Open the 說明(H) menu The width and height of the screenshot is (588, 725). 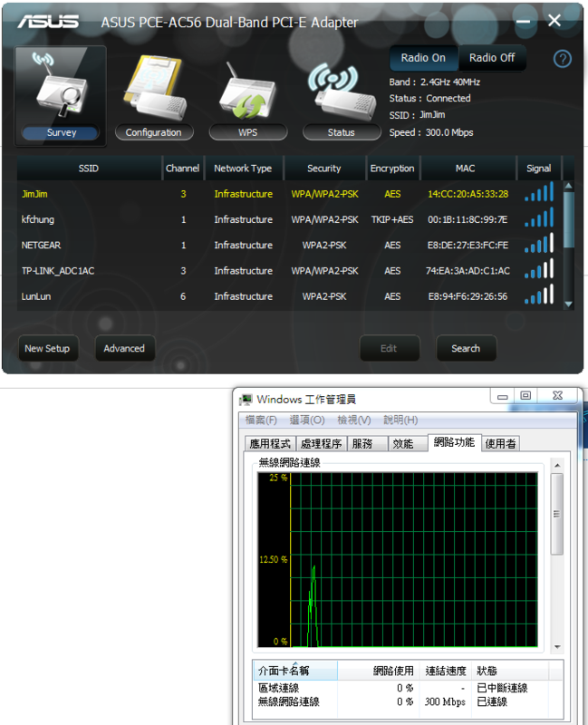(400, 420)
